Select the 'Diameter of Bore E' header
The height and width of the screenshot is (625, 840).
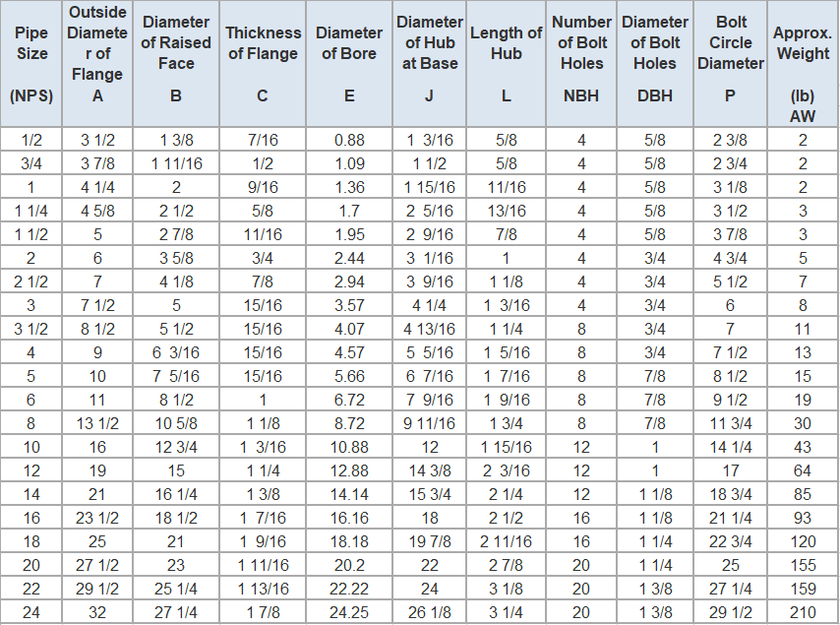tap(349, 64)
